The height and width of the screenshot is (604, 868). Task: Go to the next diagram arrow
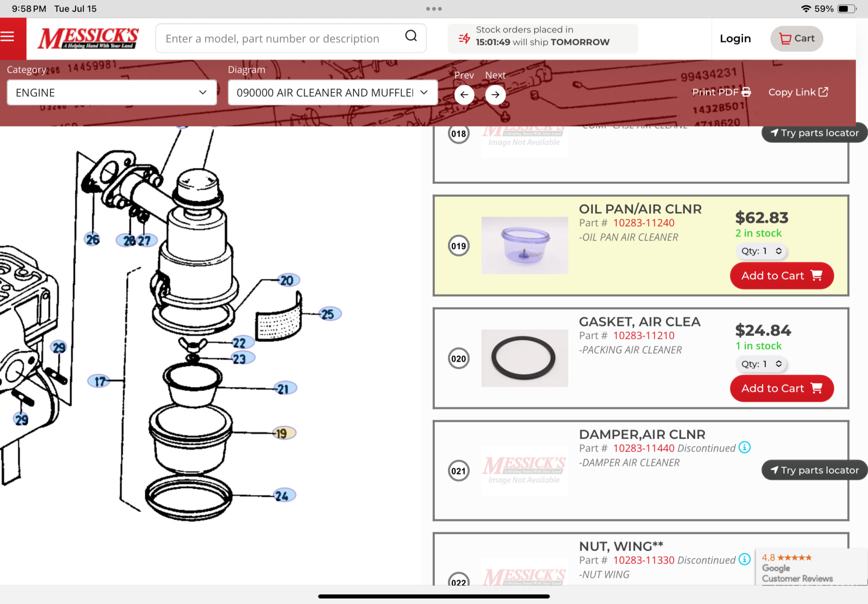[x=495, y=95]
